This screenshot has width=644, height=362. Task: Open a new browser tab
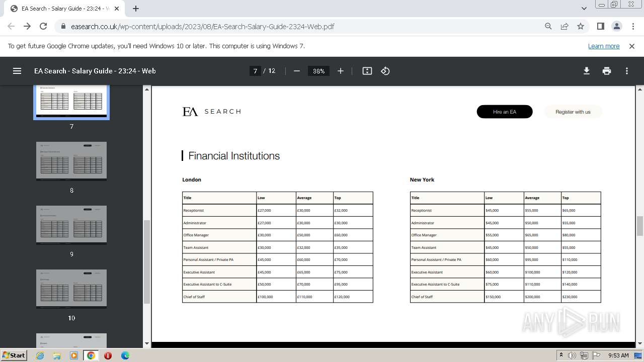click(136, 9)
